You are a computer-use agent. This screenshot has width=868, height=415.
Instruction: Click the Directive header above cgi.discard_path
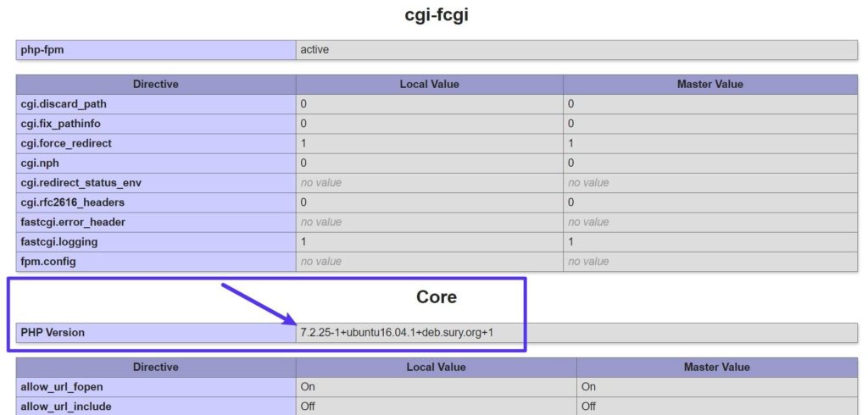click(x=156, y=84)
